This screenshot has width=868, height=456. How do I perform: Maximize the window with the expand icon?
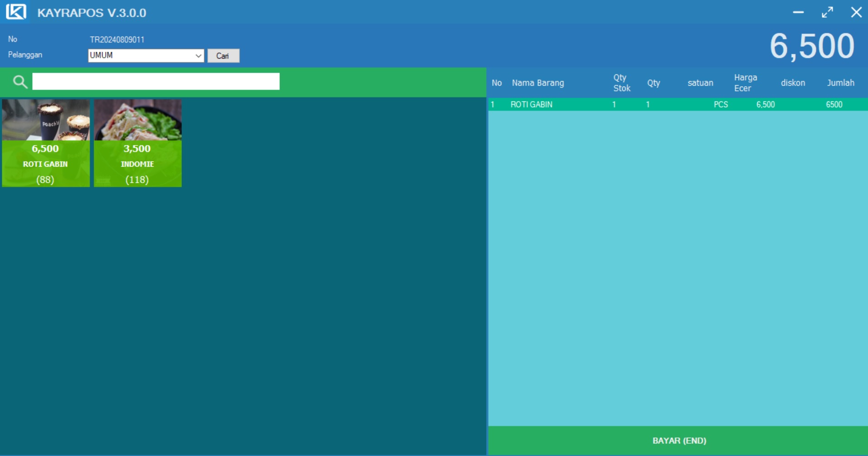tap(827, 12)
